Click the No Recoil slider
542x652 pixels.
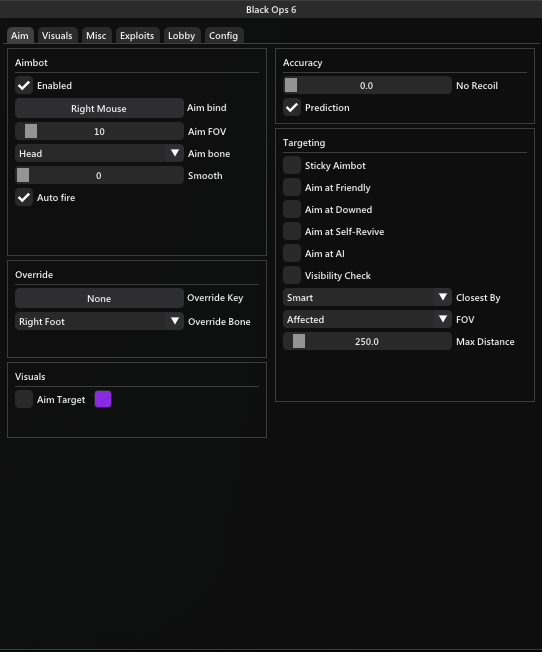coord(367,85)
